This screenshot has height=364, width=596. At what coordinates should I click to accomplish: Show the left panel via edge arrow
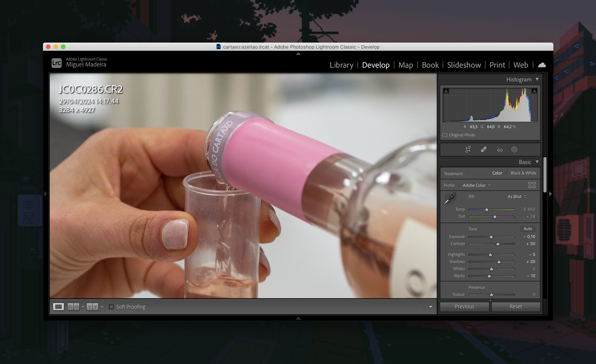[x=45, y=194]
